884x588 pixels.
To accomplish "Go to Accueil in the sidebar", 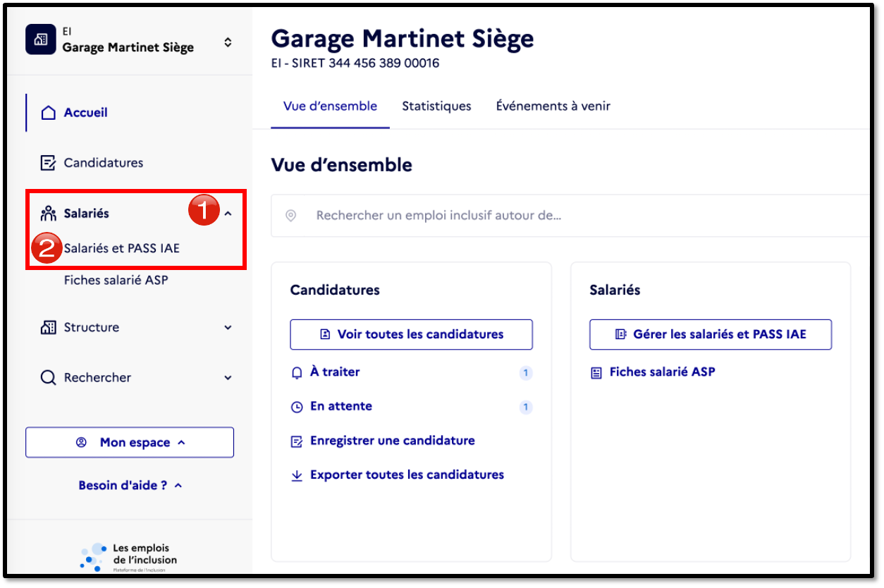I will 85,113.
